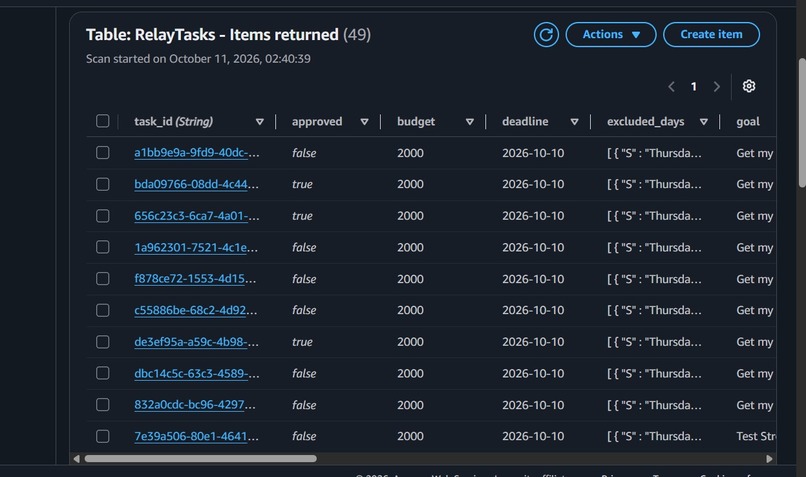Check the row for 7e39a506-80e1-4641

pyautogui.click(x=103, y=436)
